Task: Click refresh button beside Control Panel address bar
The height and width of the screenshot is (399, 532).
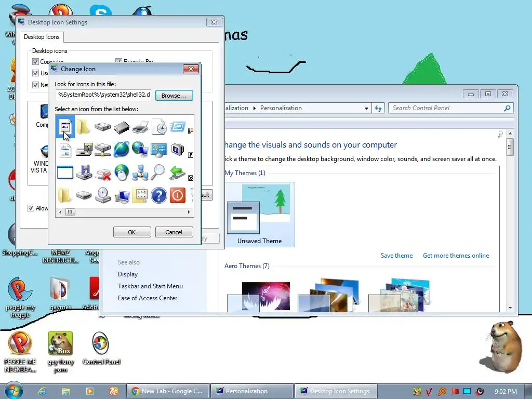Action: 378,108
